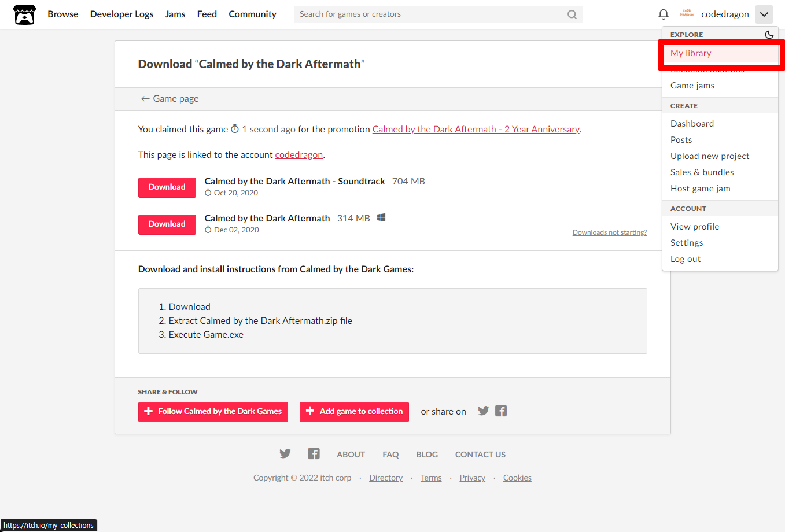Open the codedragon linked account link
The width and height of the screenshot is (785, 532).
pyautogui.click(x=298, y=155)
